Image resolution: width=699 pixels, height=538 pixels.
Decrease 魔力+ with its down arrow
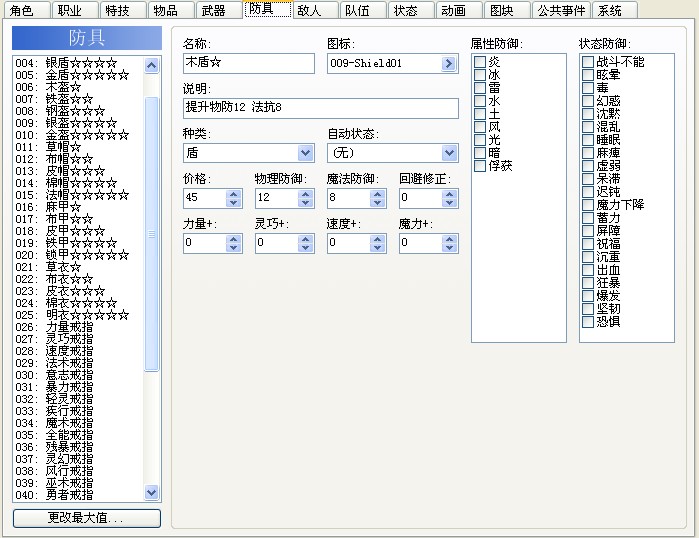pyautogui.click(x=449, y=248)
